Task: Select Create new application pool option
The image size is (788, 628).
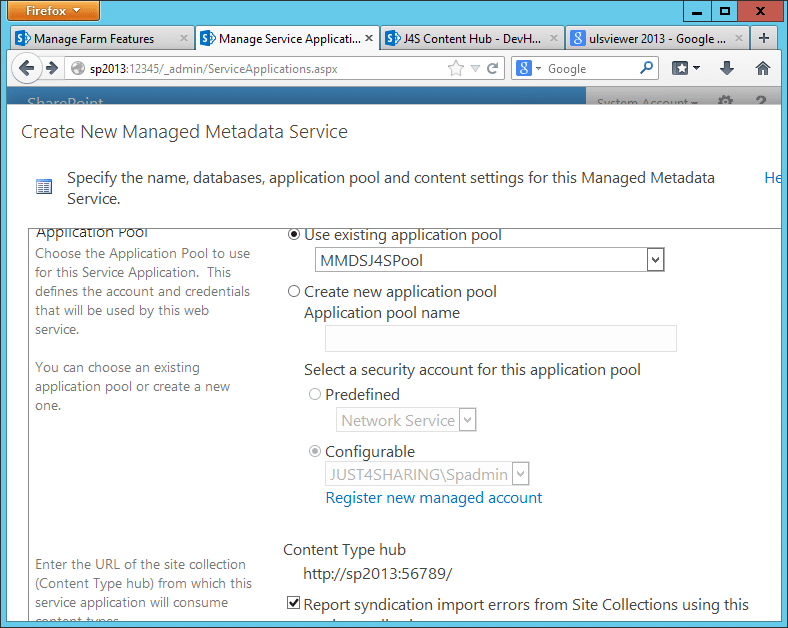Action: (x=294, y=292)
